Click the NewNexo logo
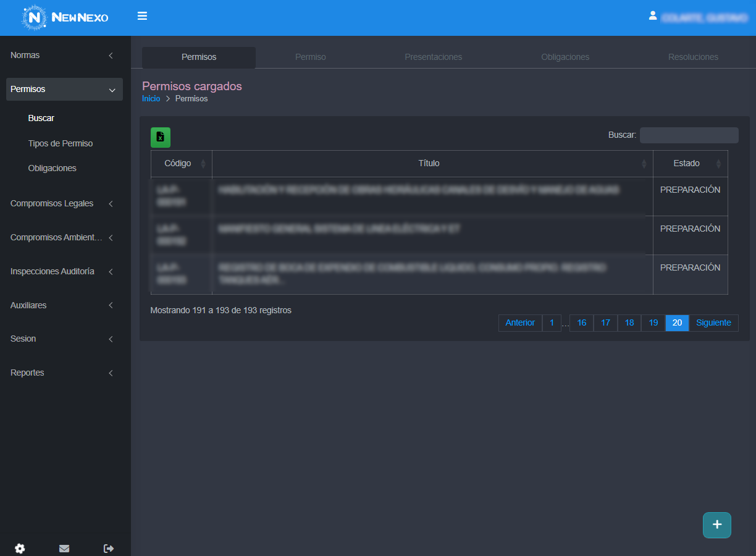Image resolution: width=756 pixels, height=556 pixels. (65, 17)
